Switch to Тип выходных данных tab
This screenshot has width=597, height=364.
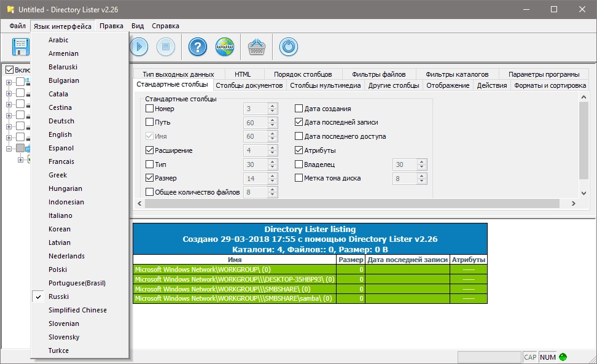pyautogui.click(x=178, y=74)
